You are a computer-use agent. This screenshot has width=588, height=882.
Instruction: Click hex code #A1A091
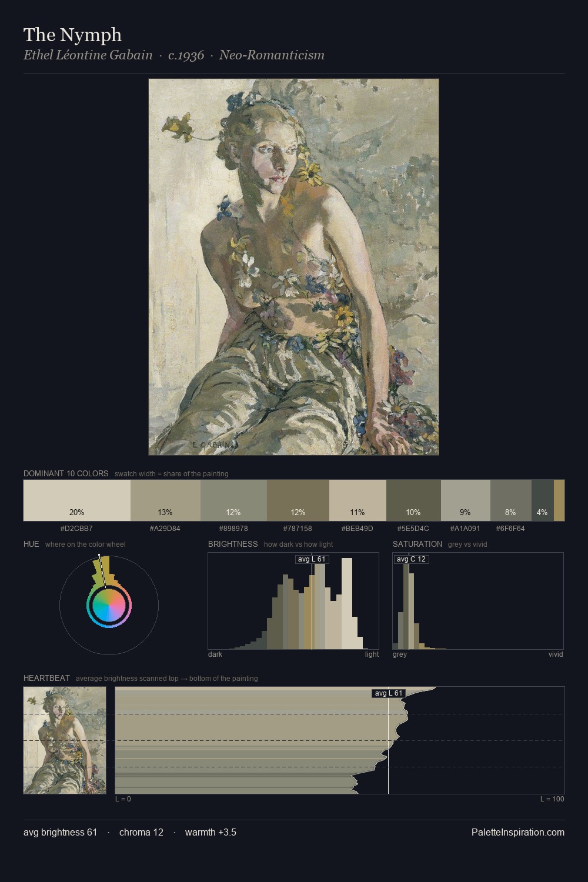[465, 528]
